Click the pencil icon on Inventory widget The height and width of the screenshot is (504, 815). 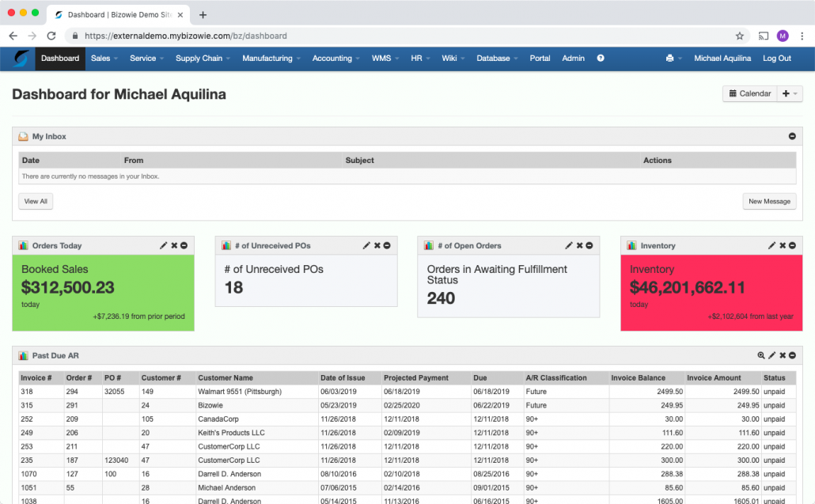(771, 246)
